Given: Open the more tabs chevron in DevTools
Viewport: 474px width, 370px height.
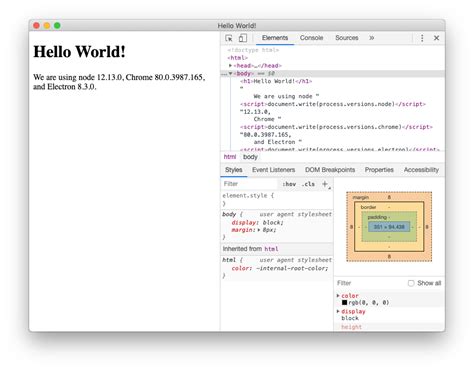Looking at the screenshot, I should [371, 38].
